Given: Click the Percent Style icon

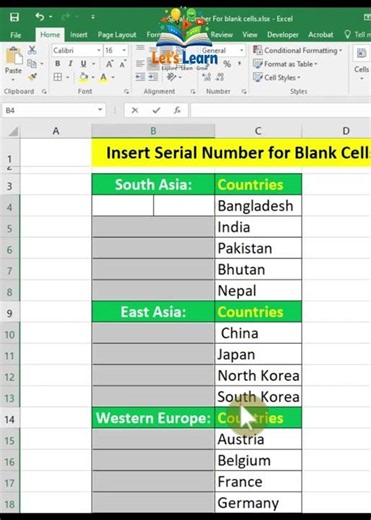Looking at the screenshot, I should [x=227, y=64].
